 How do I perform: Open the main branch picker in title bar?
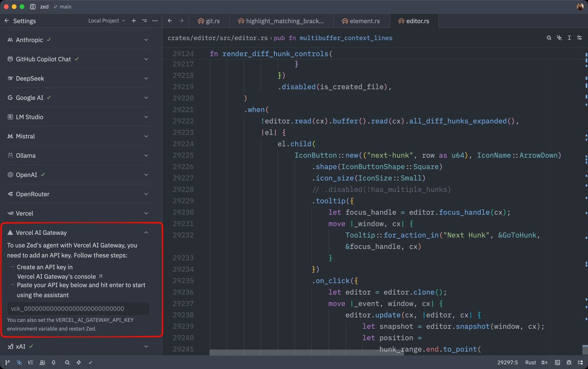(x=63, y=7)
